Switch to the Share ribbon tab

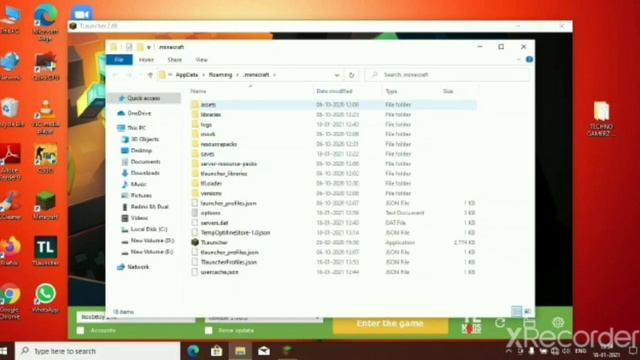pos(175,60)
